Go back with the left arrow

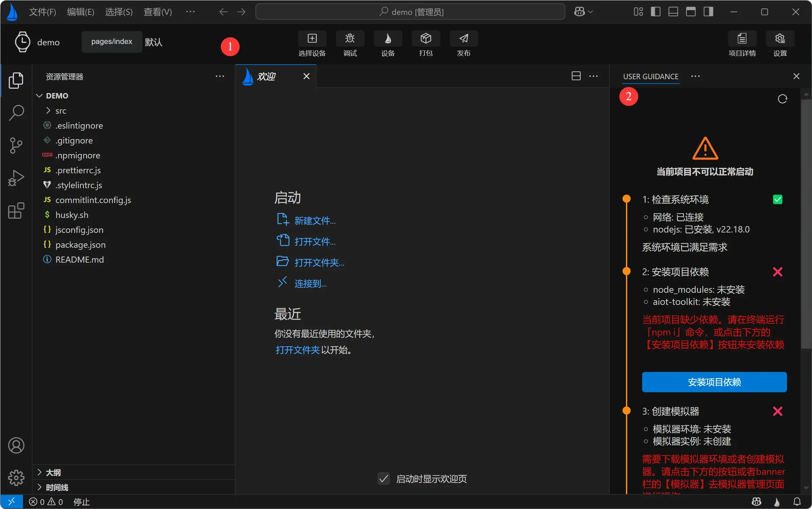(x=223, y=12)
